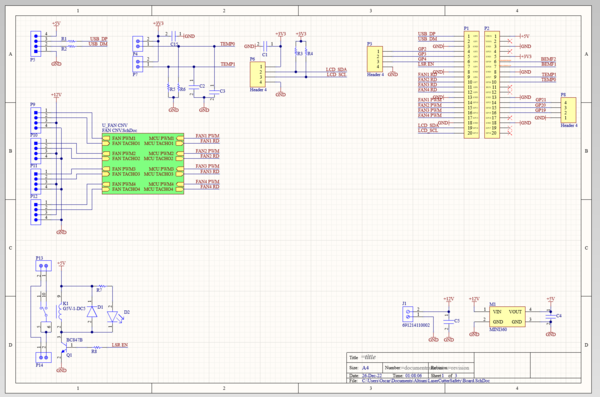Click the P5 USB connector symbol
This screenshot has height=397, width=600.
[36, 44]
